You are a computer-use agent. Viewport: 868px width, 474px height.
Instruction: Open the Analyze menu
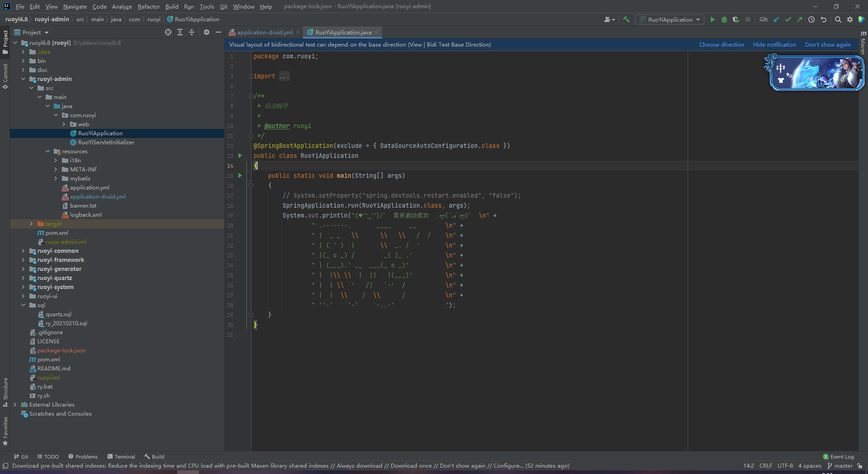(x=122, y=6)
